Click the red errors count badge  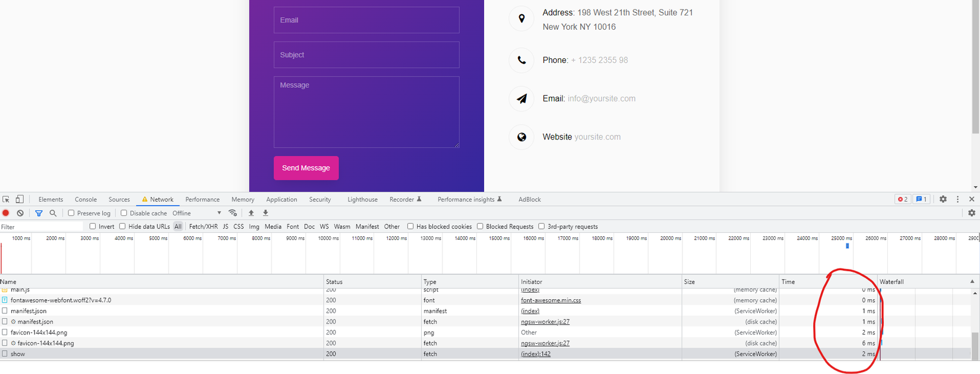(902, 199)
